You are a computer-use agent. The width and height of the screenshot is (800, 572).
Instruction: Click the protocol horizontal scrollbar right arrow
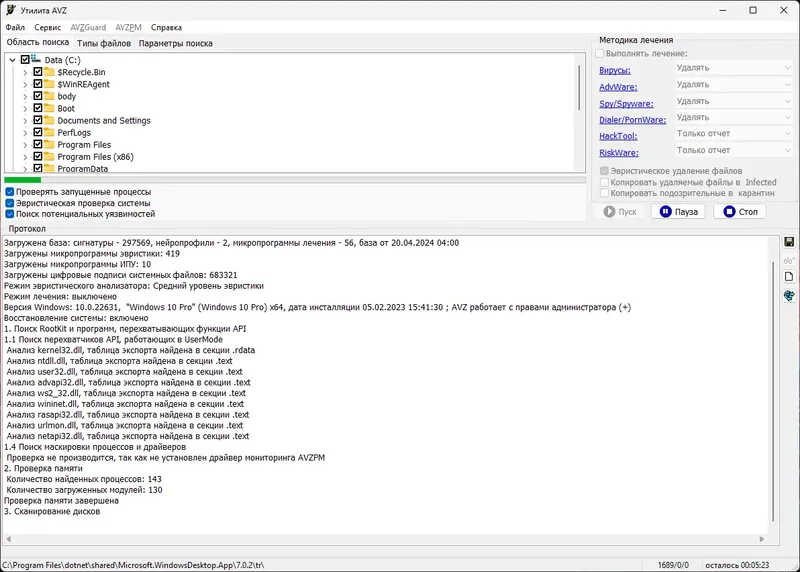762,539
